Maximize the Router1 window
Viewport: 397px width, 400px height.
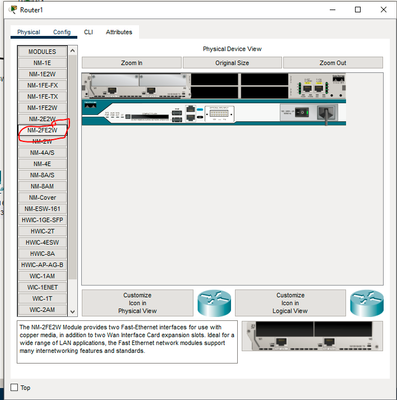tap(358, 10)
